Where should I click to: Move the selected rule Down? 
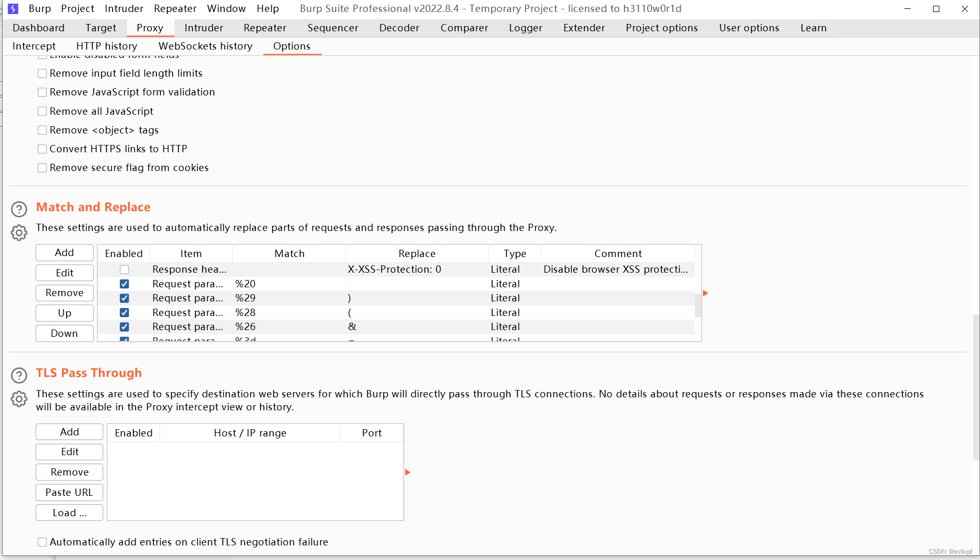[65, 334]
